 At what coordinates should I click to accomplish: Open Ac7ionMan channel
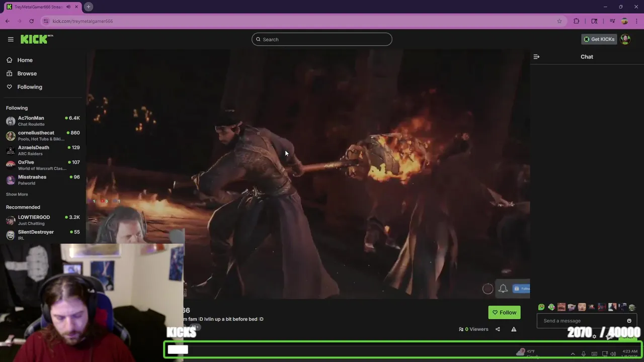(43, 121)
